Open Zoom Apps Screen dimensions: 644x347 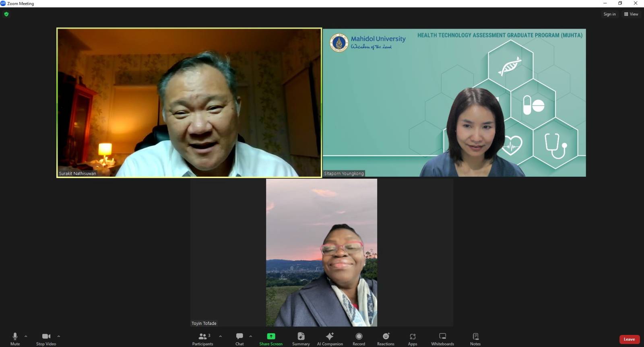pyautogui.click(x=413, y=339)
